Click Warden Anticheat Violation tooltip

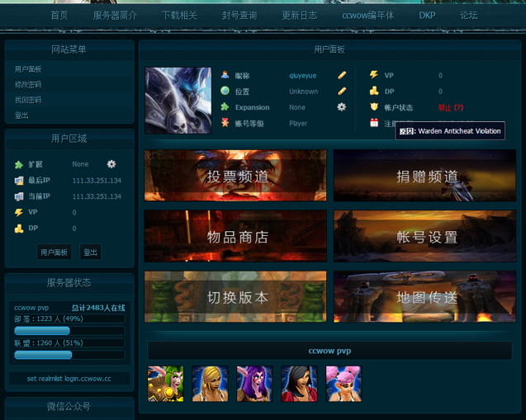coord(450,131)
